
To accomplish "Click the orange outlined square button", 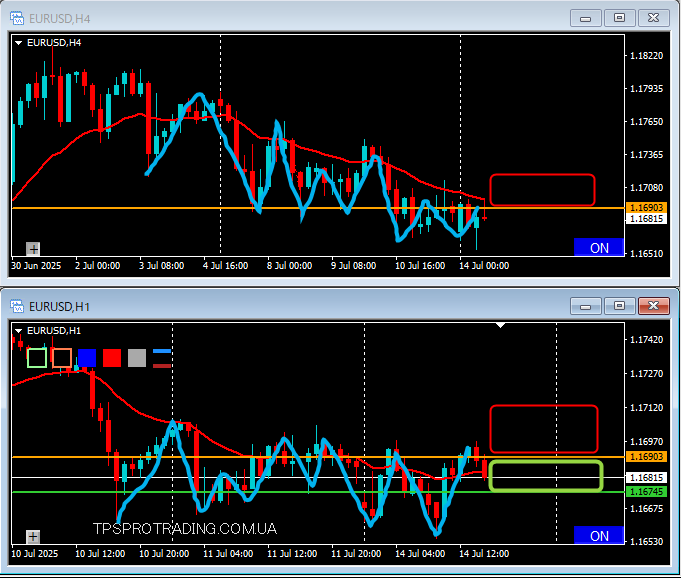I will [x=62, y=358].
